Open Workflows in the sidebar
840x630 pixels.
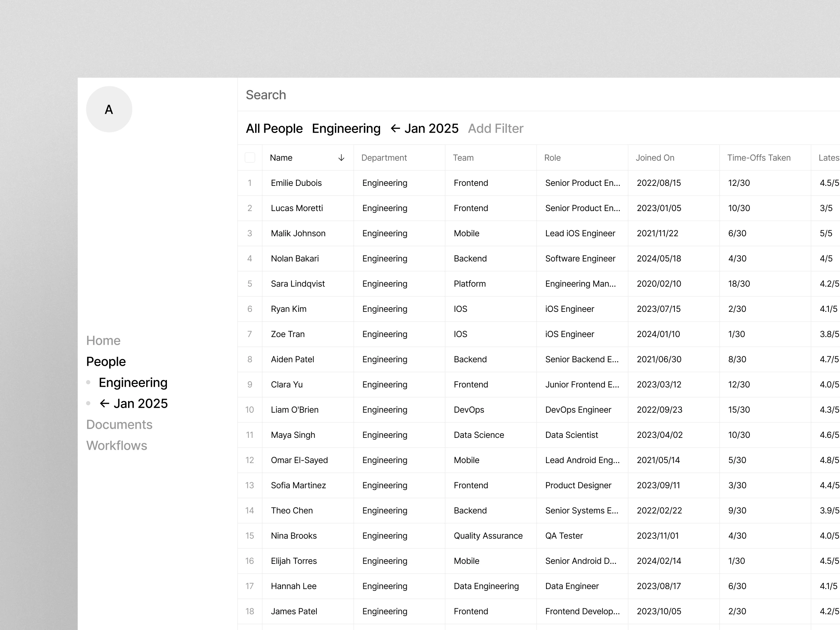click(117, 446)
